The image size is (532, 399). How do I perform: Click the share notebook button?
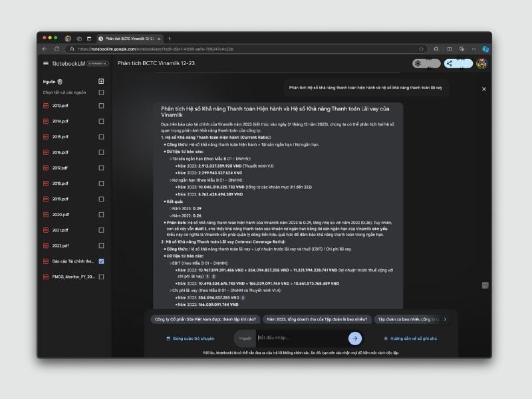[458, 63]
